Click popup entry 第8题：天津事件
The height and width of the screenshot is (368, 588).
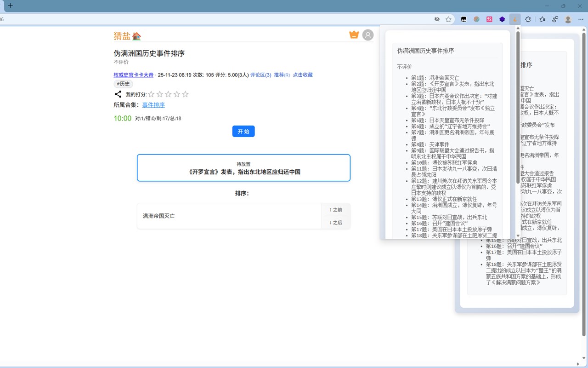pos(430,144)
